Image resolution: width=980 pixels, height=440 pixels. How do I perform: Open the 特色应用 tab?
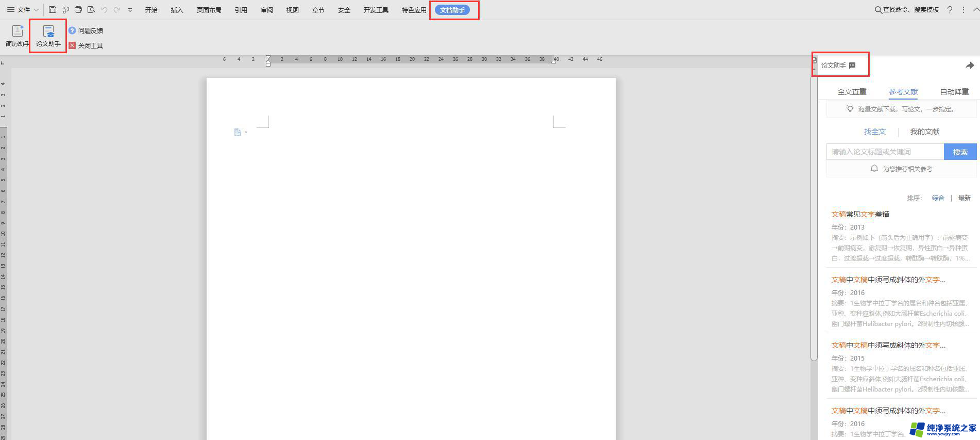(414, 10)
